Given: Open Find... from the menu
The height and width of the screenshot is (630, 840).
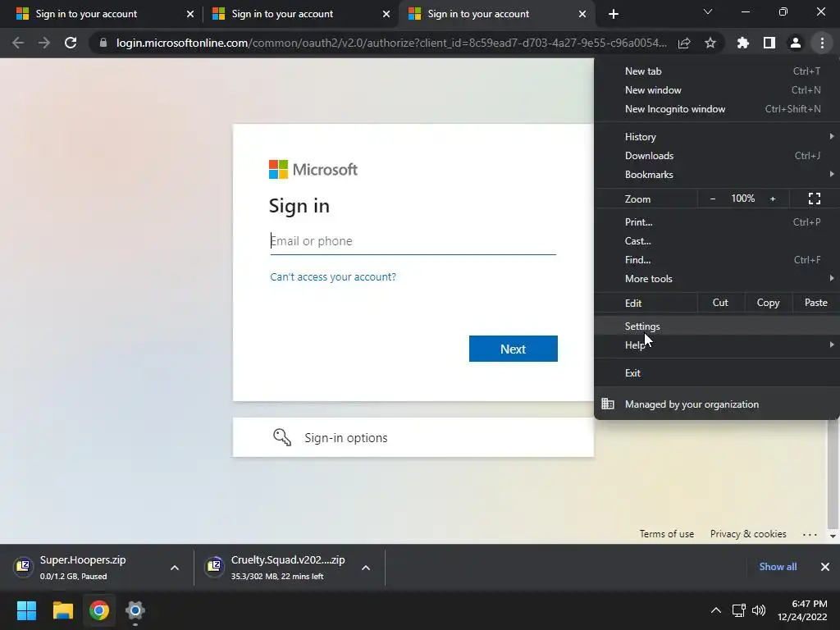Looking at the screenshot, I should [x=717, y=260].
